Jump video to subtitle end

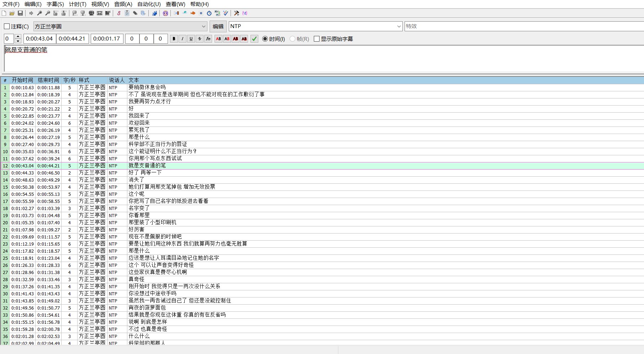coord(64,13)
